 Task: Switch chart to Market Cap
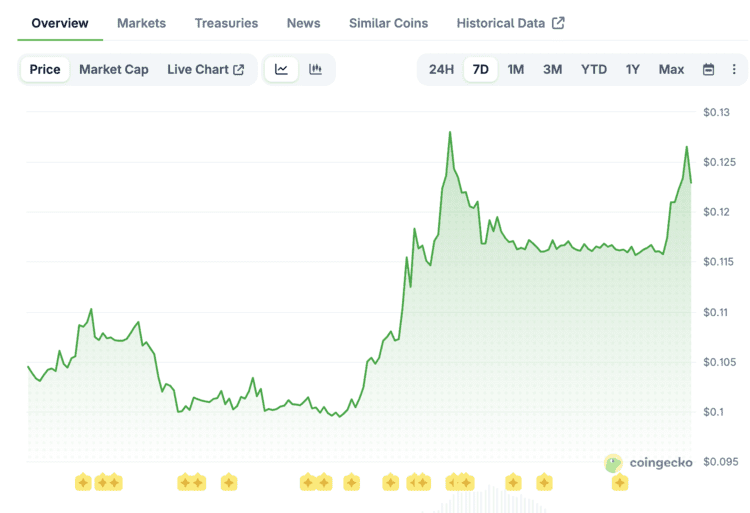pyautogui.click(x=114, y=69)
